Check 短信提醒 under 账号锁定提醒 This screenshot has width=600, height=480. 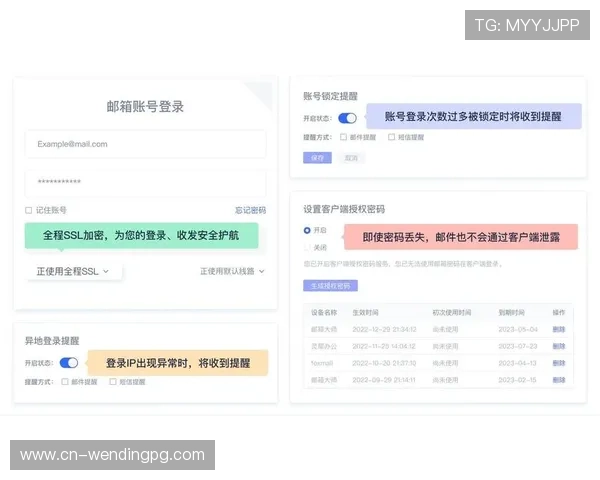tap(391, 137)
